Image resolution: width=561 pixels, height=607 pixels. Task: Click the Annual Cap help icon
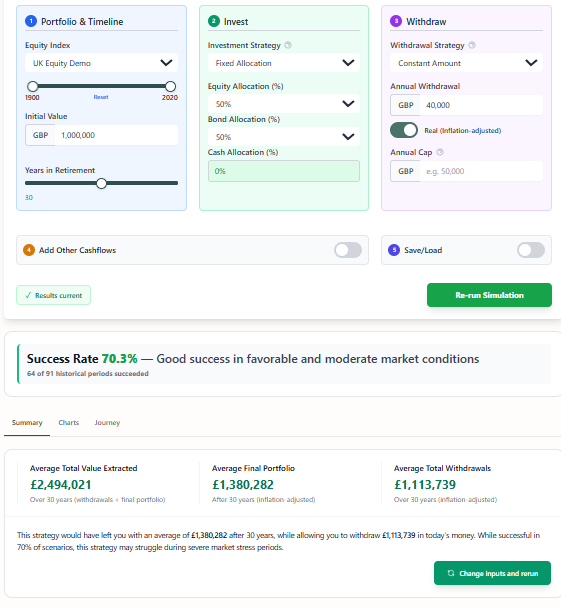click(x=440, y=152)
